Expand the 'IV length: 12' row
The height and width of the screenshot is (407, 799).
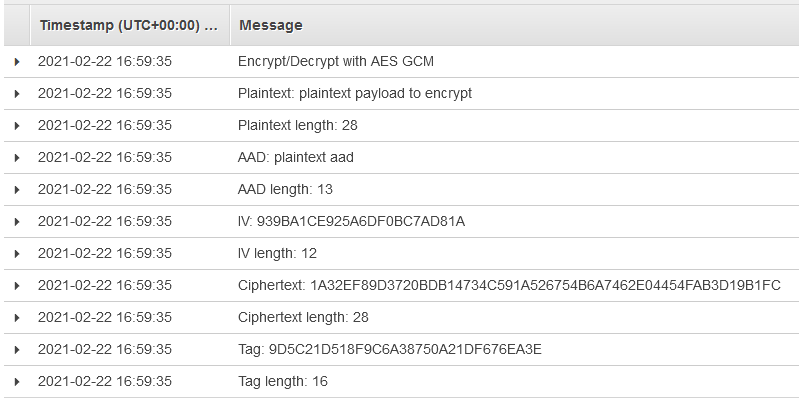pos(17,254)
